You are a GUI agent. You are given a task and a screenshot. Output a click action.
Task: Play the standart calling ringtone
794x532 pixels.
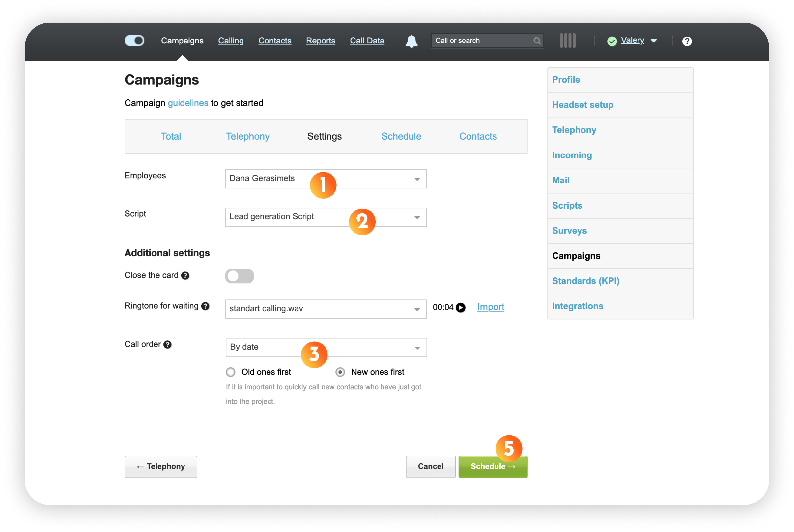point(461,307)
